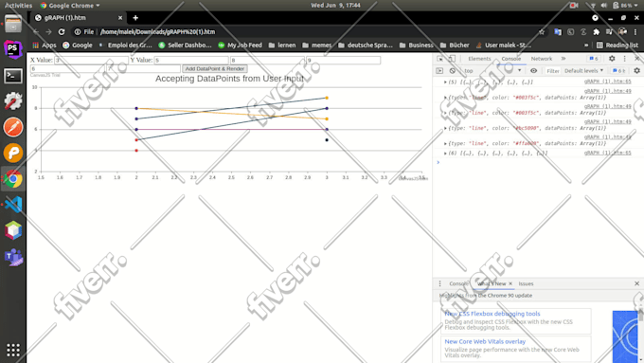Show more DevTools tabs via the chevron
The image size is (644, 363).
pyautogui.click(x=563, y=59)
